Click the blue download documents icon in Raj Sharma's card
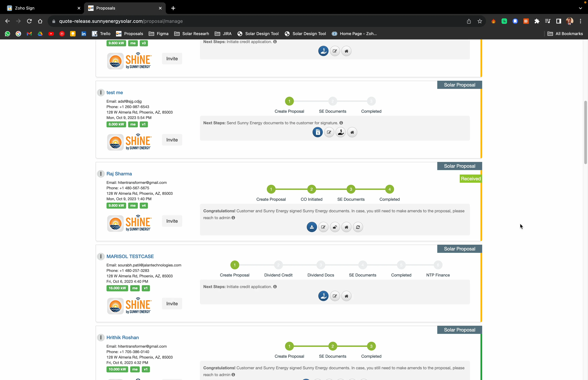 [312, 227]
